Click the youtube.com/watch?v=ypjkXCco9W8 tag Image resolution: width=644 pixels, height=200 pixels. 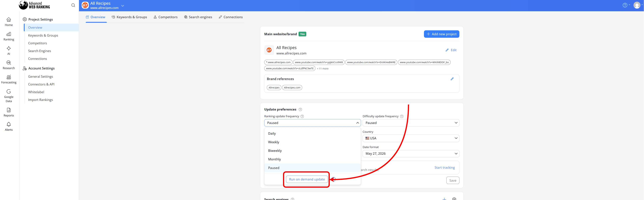[x=319, y=62]
